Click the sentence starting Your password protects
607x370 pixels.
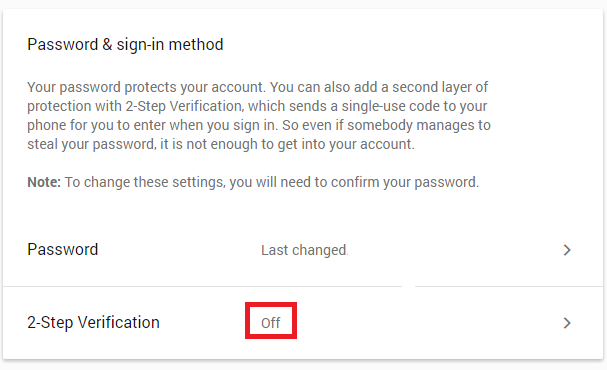(146, 87)
